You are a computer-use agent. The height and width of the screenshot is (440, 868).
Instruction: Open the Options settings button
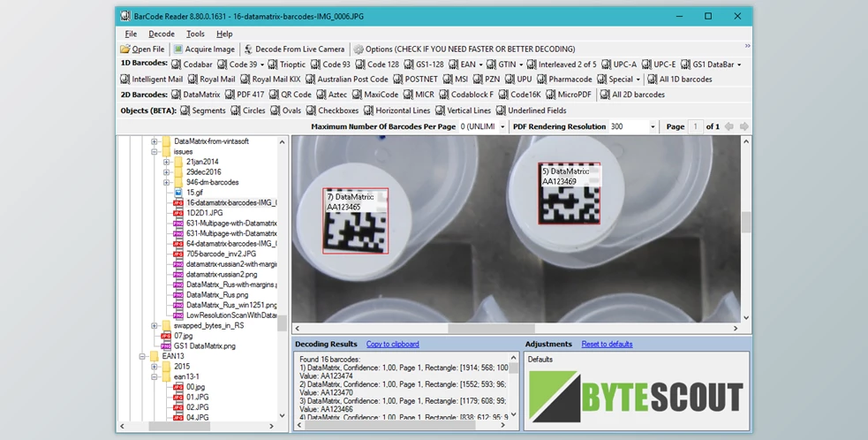click(x=464, y=49)
